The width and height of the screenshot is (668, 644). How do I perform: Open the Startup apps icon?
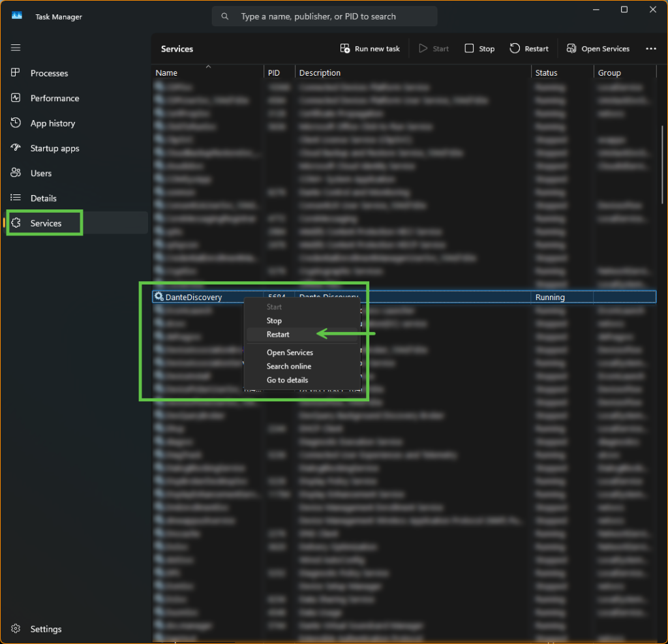coord(16,148)
